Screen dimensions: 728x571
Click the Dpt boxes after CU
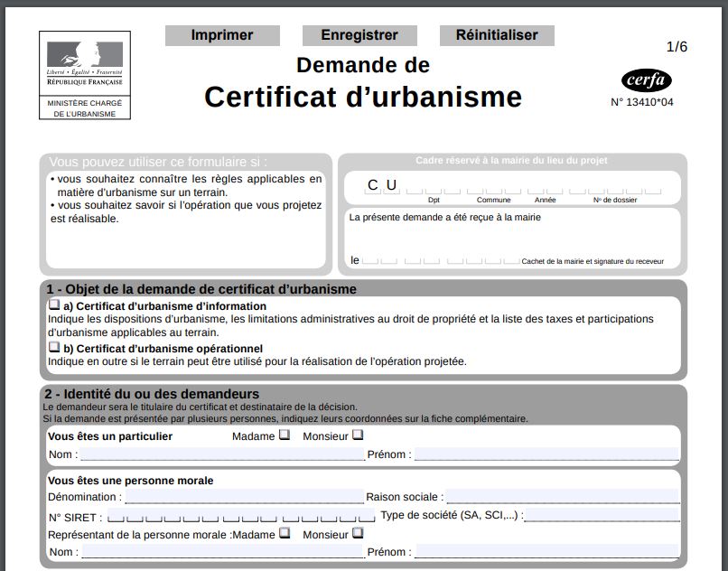[434, 190]
